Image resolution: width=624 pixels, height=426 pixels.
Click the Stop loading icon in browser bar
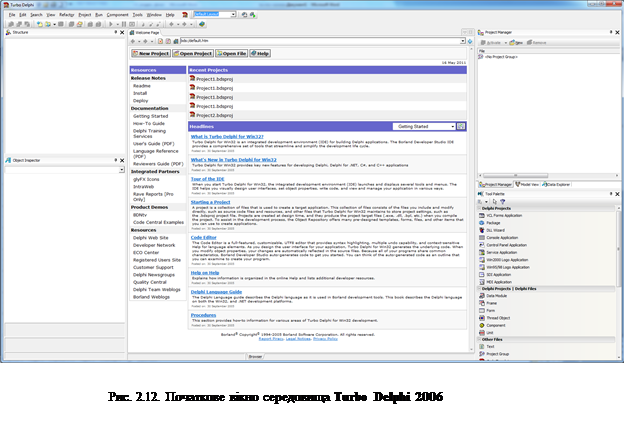(160, 41)
